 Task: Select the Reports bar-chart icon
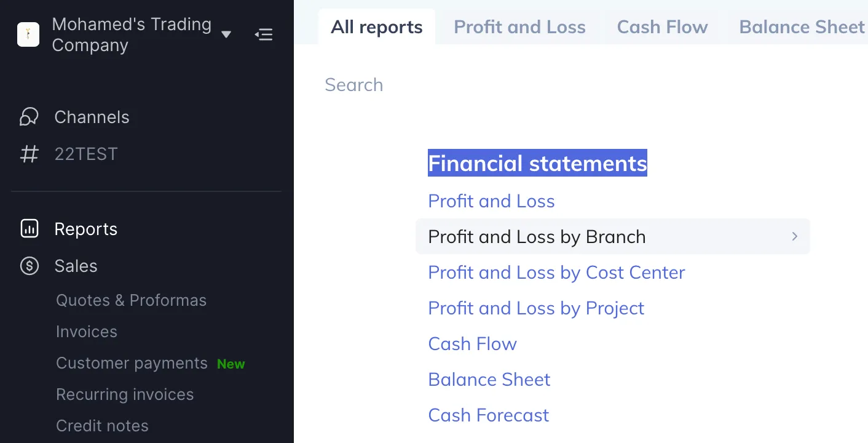tap(29, 228)
